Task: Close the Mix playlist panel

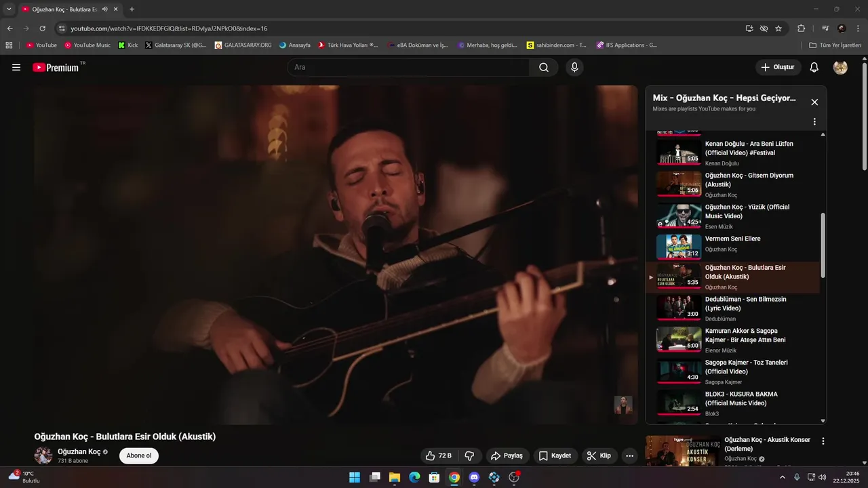Action: (814, 102)
